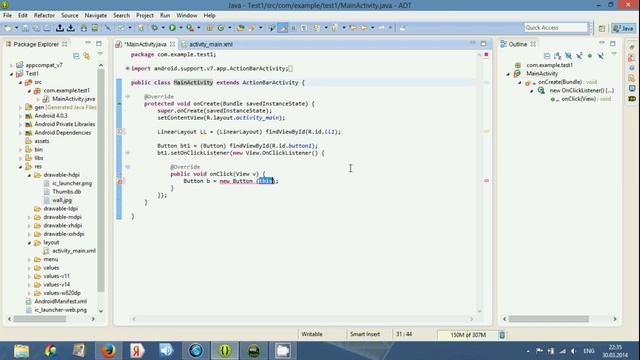Toggle Hide Static Members in Outline

coord(579,56)
